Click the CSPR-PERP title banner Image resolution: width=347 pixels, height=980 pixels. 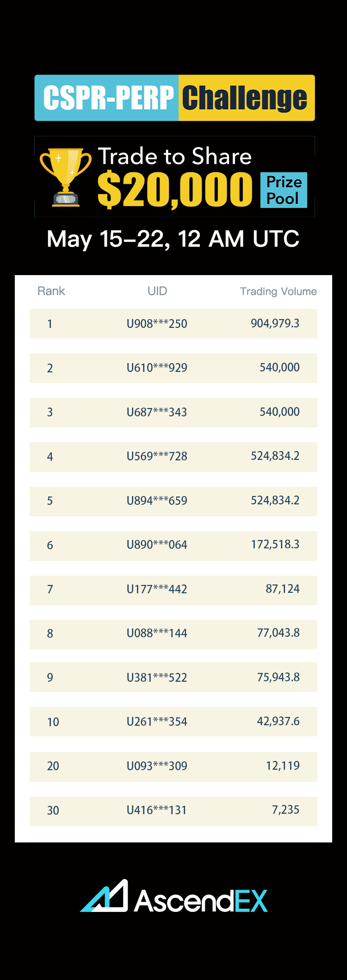[108, 98]
